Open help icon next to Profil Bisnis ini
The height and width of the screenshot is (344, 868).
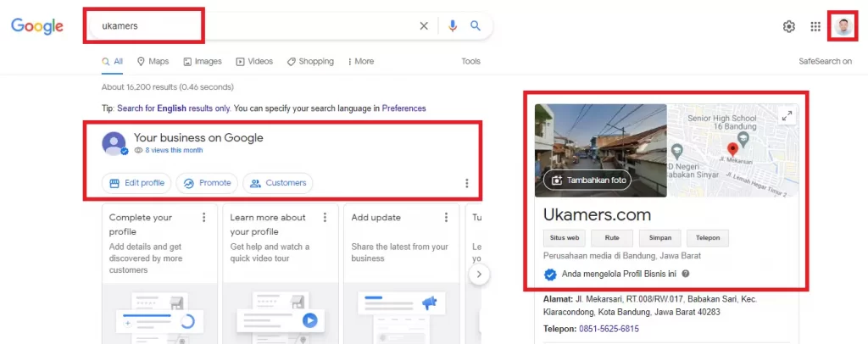click(686, 274)
